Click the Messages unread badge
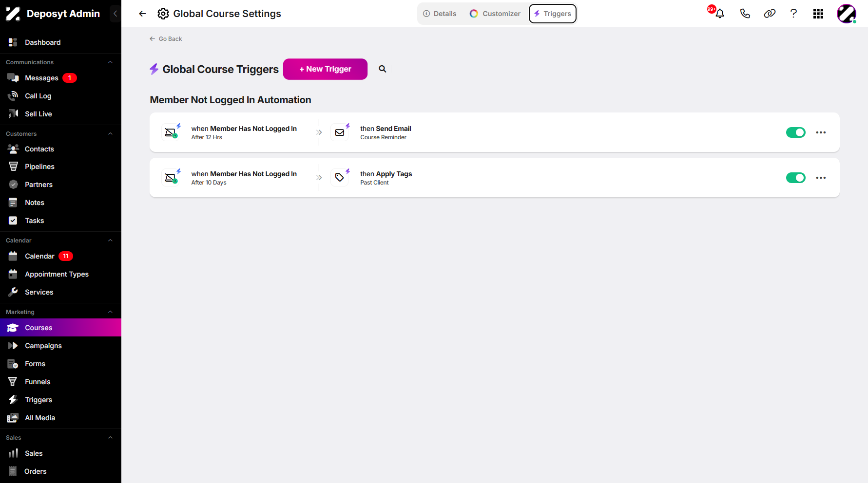 click(x=70, y=78)
